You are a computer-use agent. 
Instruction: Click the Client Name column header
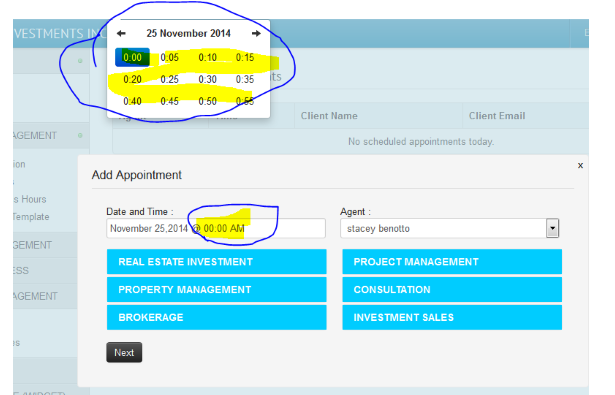329,116
